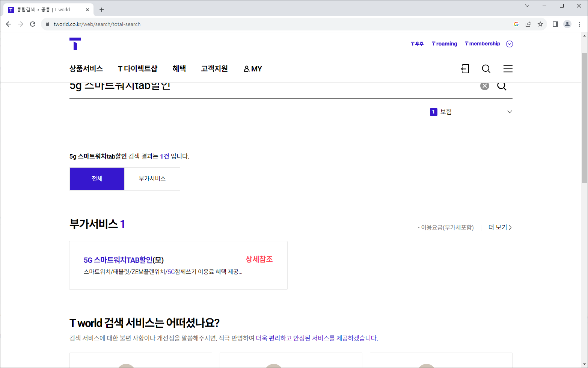Open the Chrome profile avatar
The image size is (588, 368).
567,24
